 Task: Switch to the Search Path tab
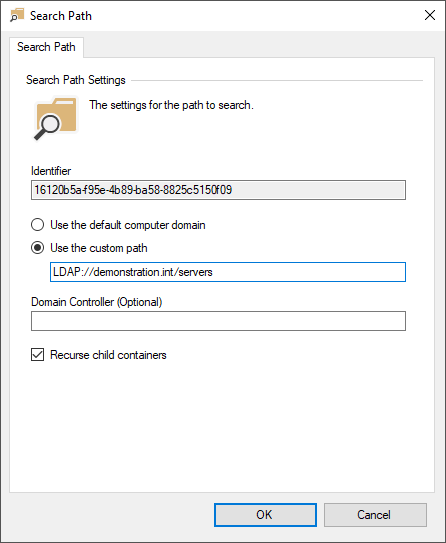point(46,47)
